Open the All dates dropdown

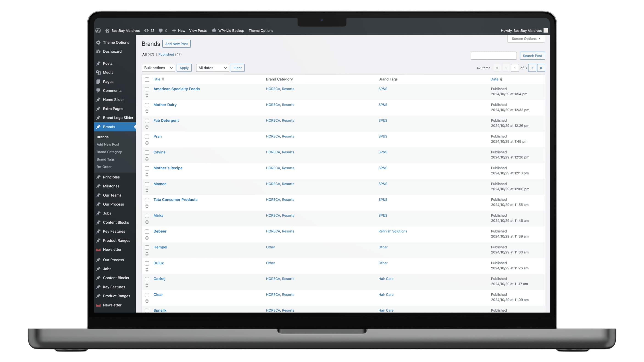[x=213, y=68]
